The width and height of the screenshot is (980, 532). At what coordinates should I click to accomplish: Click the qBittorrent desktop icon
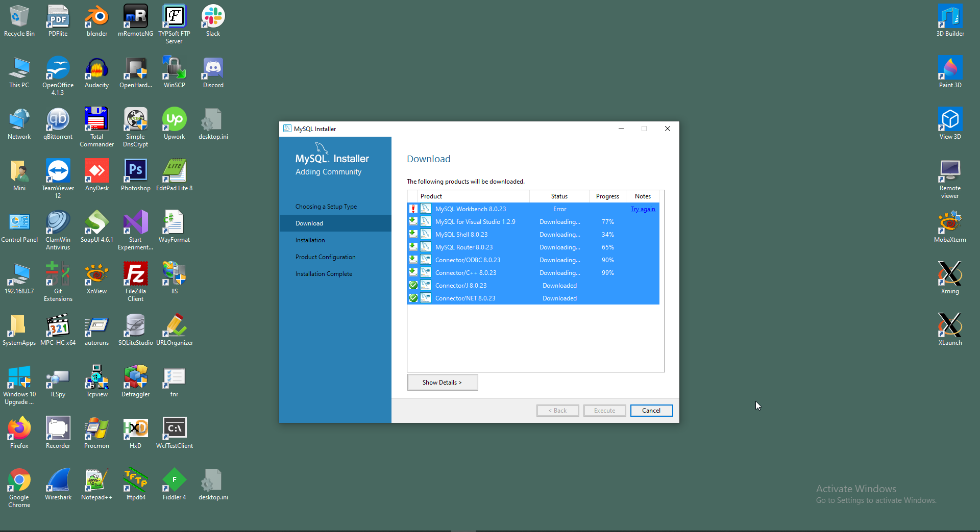click(58, 124)
